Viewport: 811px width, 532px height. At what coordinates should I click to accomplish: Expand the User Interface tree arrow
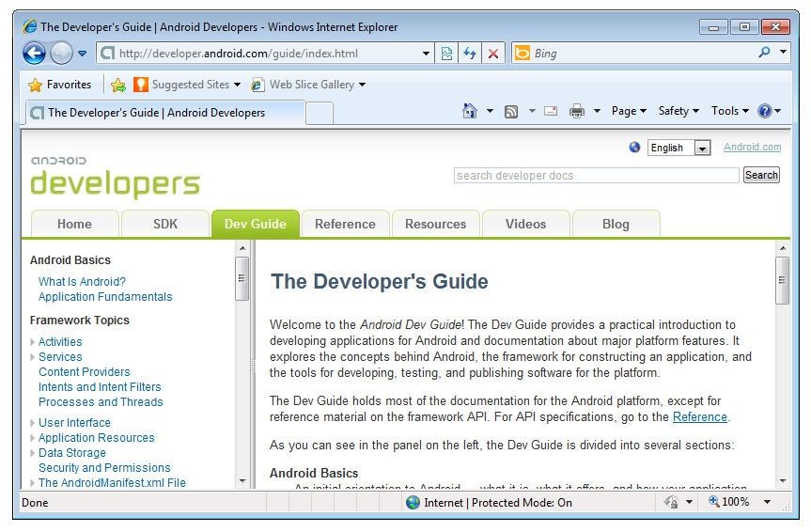tap(33, 423)
